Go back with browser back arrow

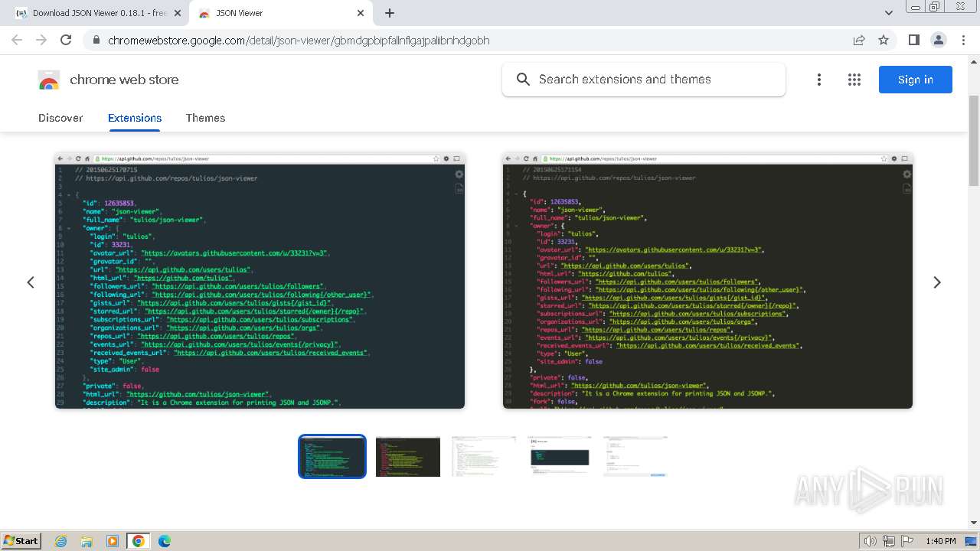[x=17, y=40]
